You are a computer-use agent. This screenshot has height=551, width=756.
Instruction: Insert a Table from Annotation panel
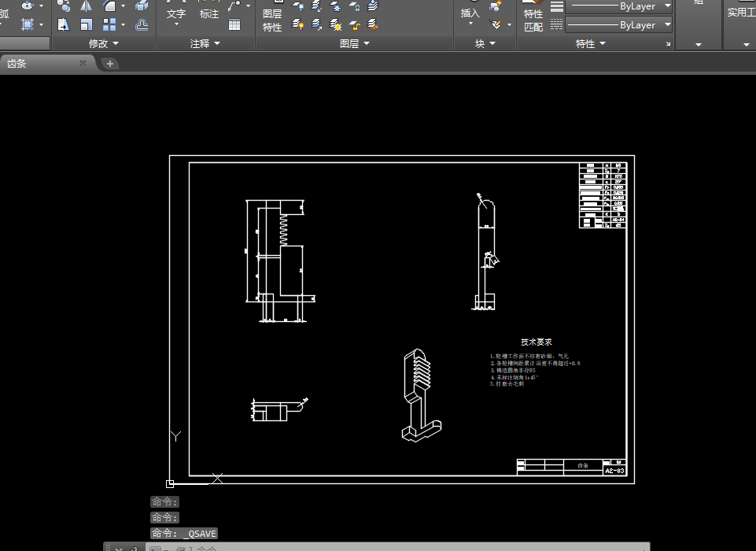point(234,24)
